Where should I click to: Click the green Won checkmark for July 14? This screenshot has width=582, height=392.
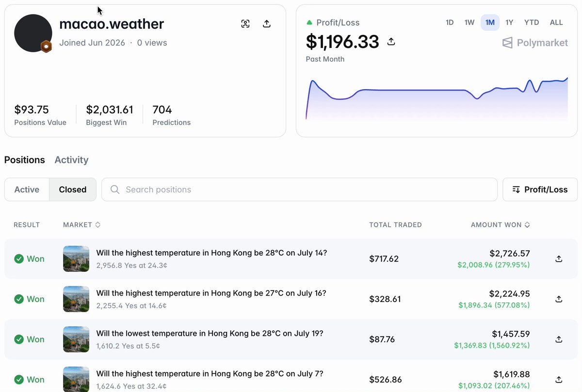(19, 259)
